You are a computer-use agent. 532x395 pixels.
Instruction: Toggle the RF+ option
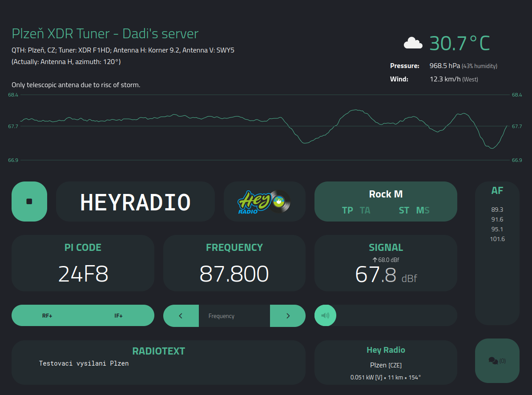[47, 315]
